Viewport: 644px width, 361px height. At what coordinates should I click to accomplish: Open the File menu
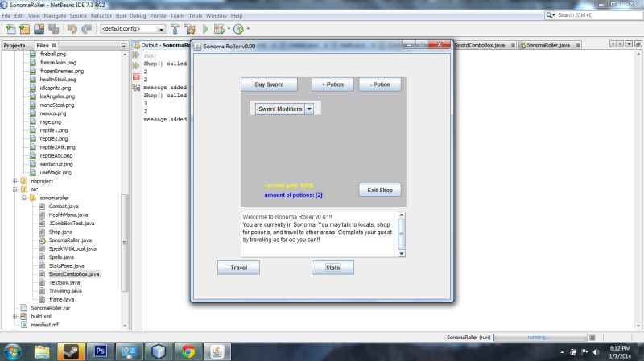(x=6, y=16)
